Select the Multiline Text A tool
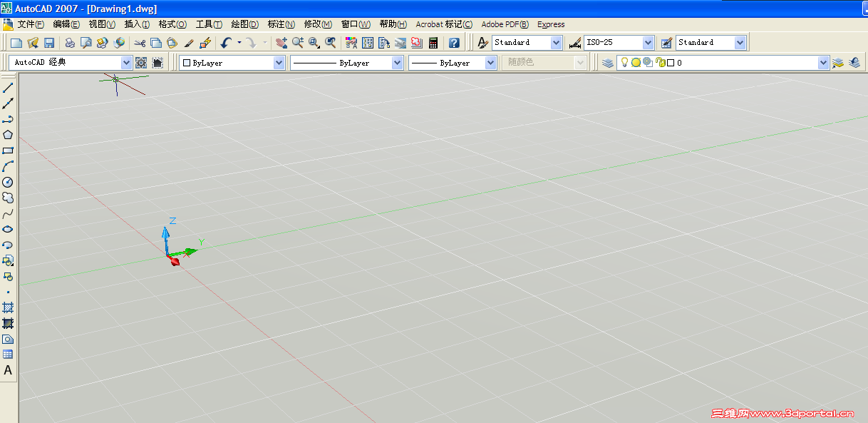 pyautogui.click(x=8, y=370)
